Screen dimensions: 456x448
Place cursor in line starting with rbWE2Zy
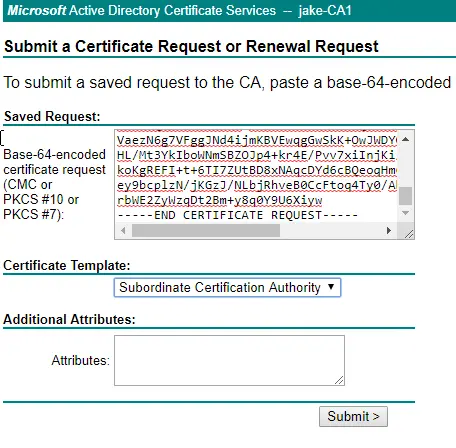click(219, 200)
